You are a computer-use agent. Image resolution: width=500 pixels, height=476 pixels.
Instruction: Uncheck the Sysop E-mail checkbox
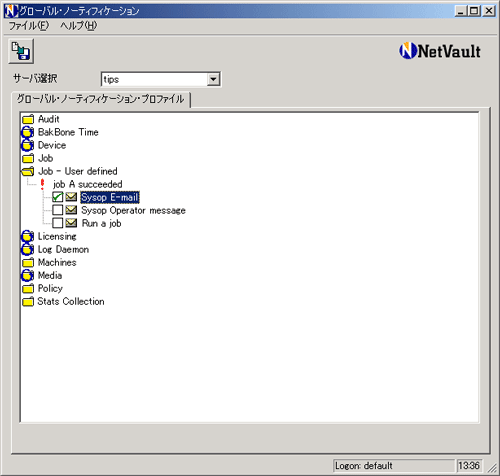click(57, 197)
